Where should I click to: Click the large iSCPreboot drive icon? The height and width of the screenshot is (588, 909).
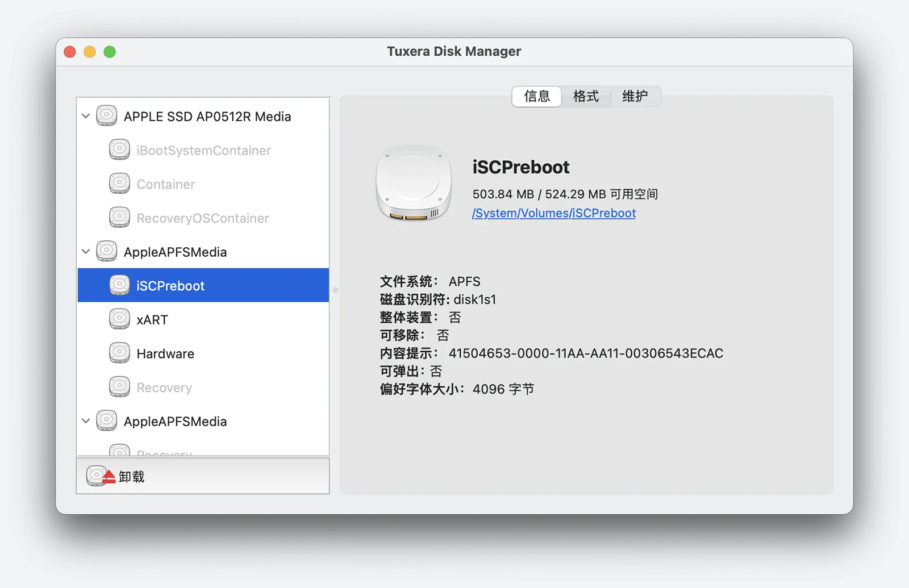[414, 183]
